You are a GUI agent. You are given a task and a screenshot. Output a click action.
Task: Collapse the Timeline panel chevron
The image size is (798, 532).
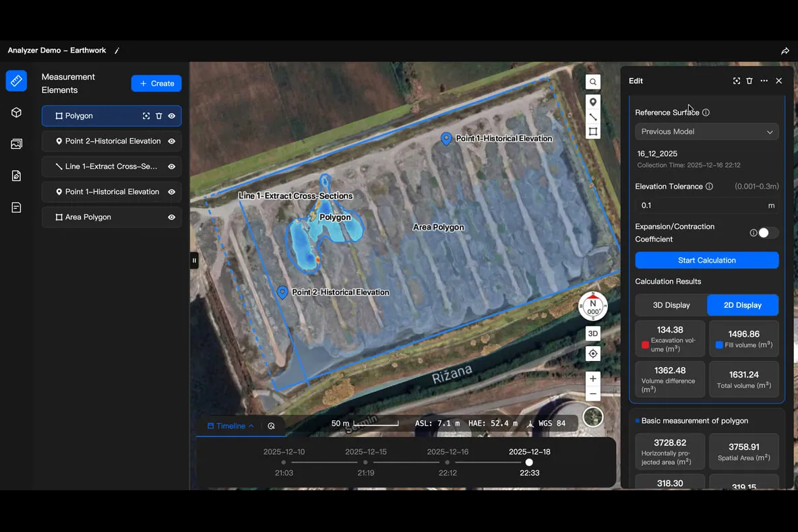251,426
